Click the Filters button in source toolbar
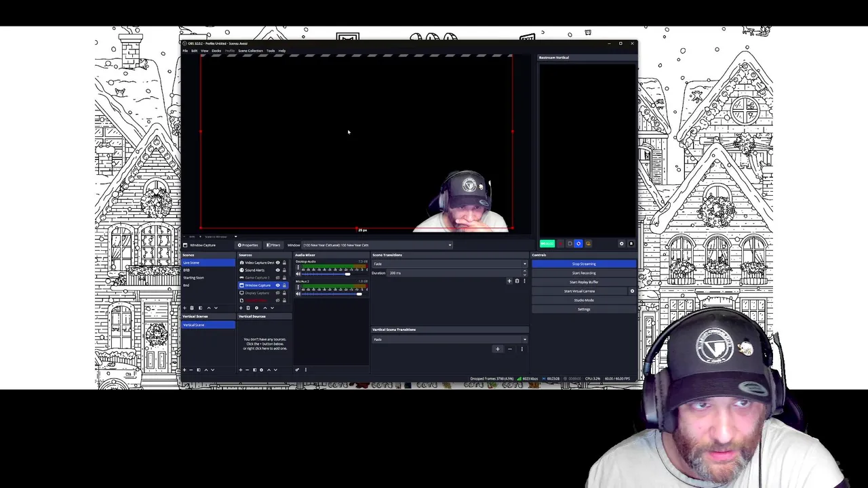 click(x=274, y=245)
